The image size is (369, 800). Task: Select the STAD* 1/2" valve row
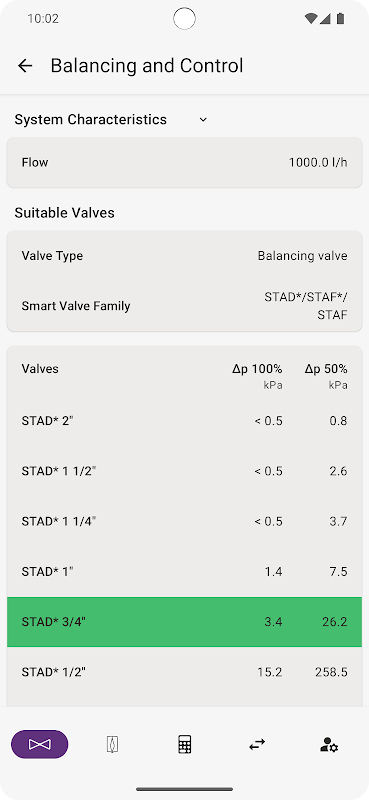click(184, 672)
